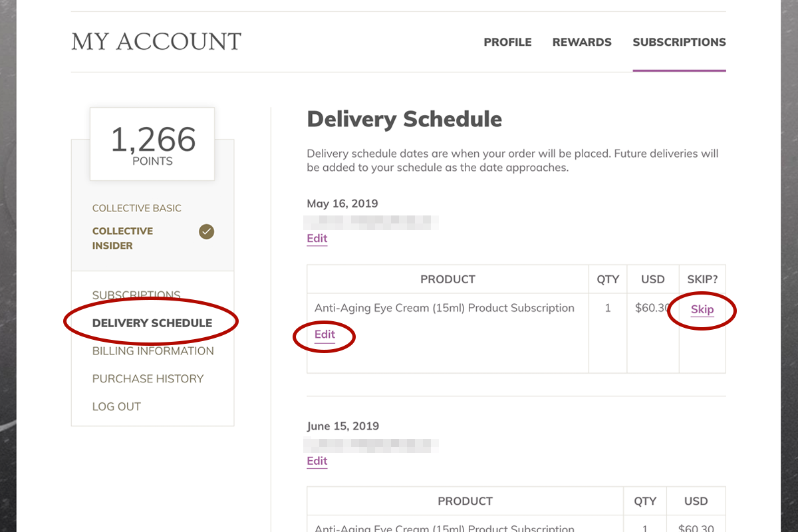The height and width of the screenshot is (532, 798).
Task: Log out of the account
Action: click(x=116, y=407)
